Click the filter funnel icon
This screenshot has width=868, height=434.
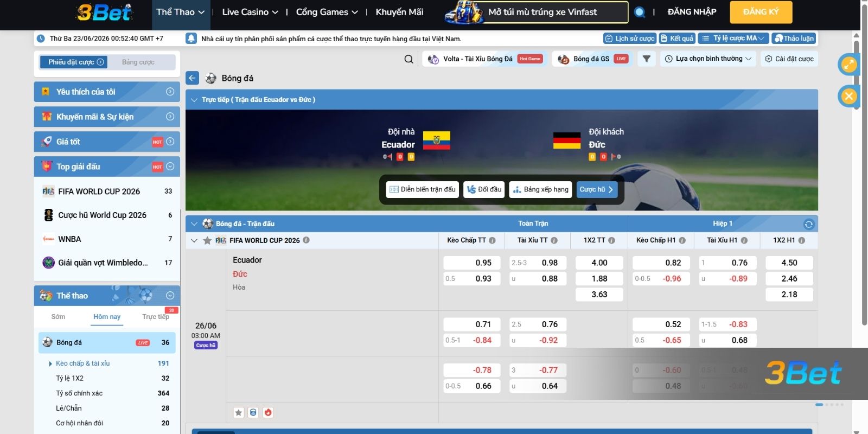coord(646,59)
